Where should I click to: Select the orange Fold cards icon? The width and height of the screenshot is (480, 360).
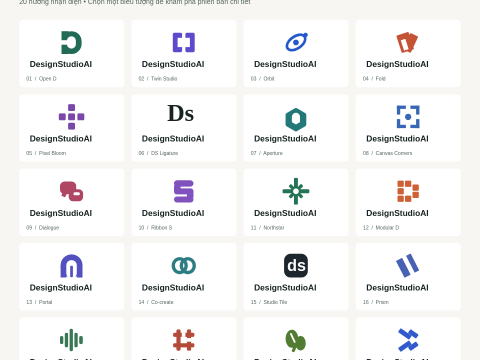[x=407, y=43]
